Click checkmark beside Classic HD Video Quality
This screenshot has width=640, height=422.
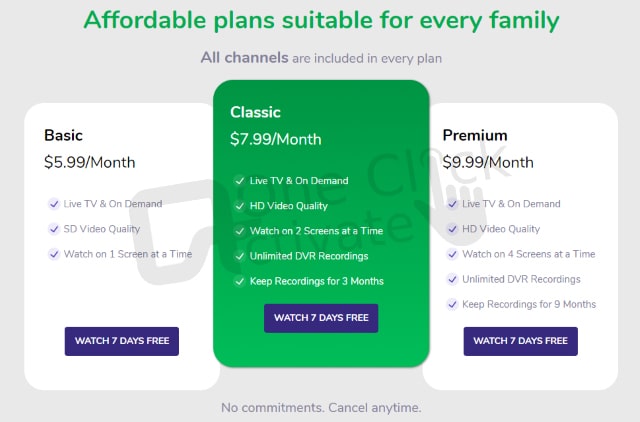coord(239,206)
